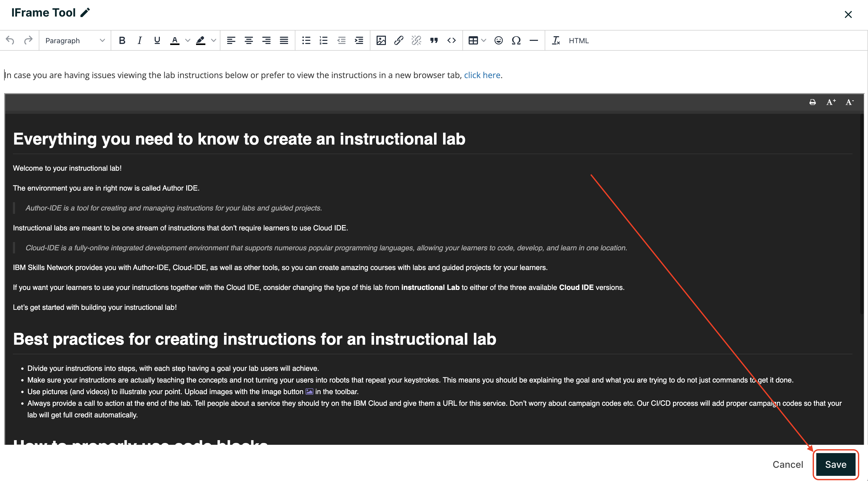Align text left
The height and width of the screenshot is (481, 868).
pyautogui.click(x=231, y=40)
